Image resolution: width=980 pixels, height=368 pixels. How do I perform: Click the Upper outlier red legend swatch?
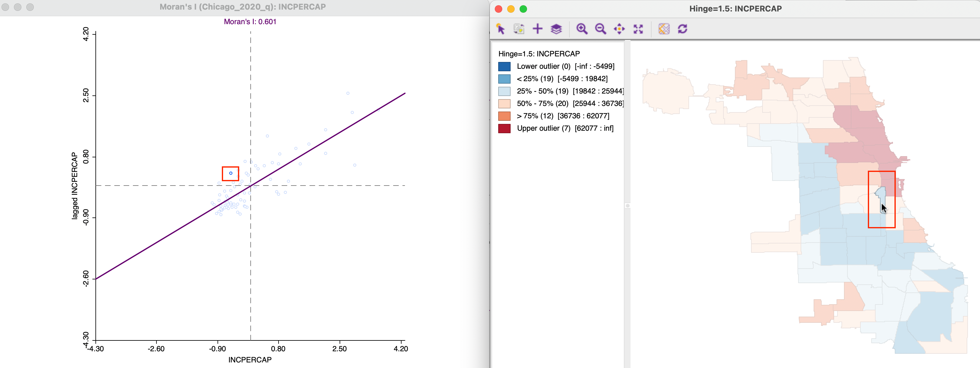[504, 129]
